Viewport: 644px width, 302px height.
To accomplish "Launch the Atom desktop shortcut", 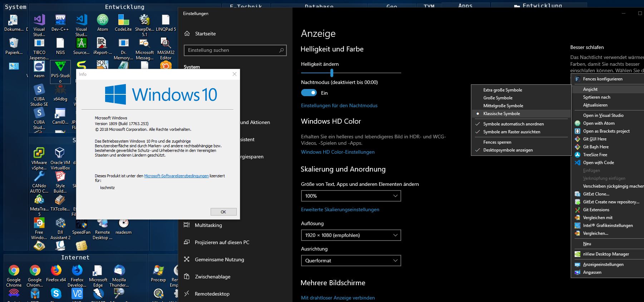I will coord(102,23).
